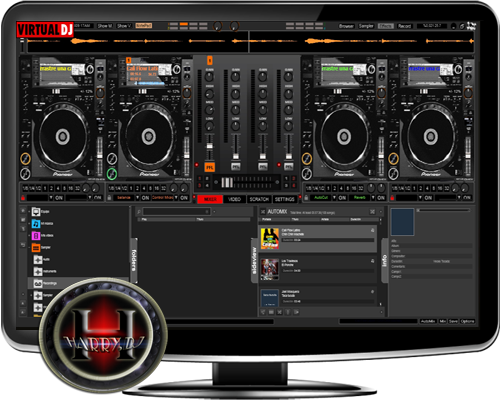Click the master knob left of top center

pos(217,26)
